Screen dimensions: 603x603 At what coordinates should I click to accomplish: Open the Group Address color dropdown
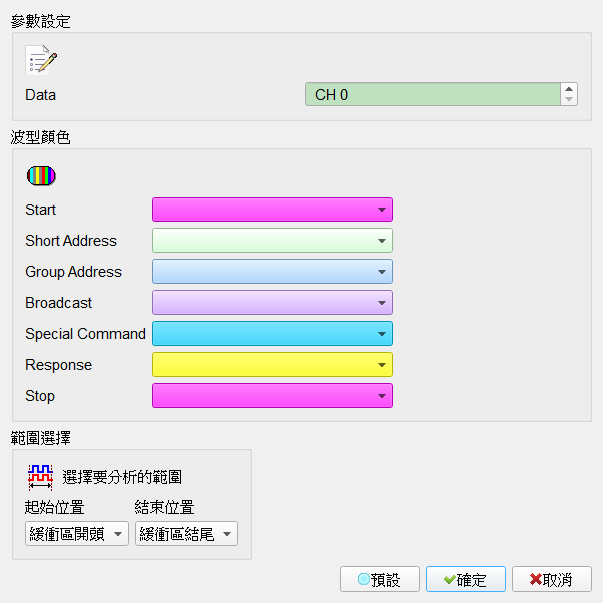(x=272, y=272)
